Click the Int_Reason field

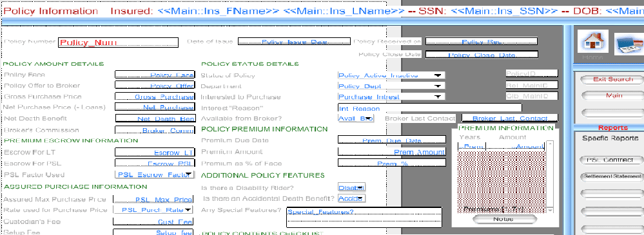click(429, 108)
